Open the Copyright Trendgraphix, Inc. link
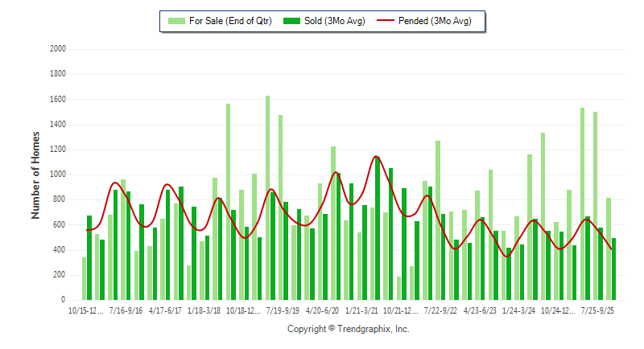 tap(349, 329)
